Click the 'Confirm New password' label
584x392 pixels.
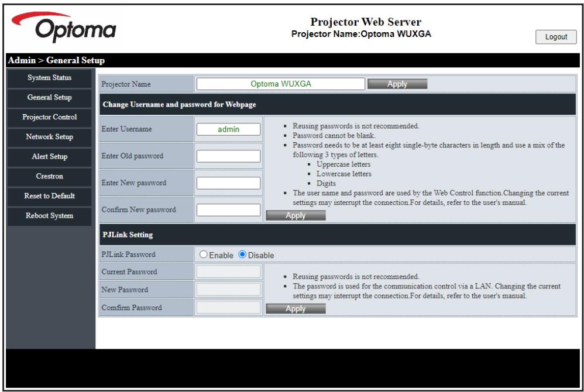click(x=139, y=209)
